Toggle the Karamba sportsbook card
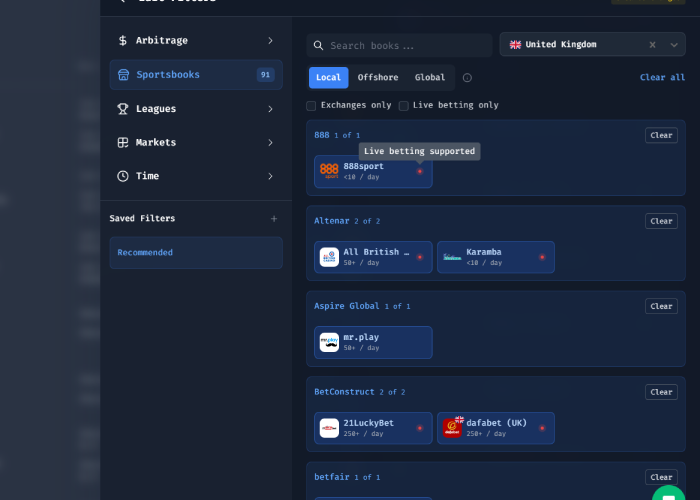The image size is (700, 500). pyautogui.click(x=496, y=257)
